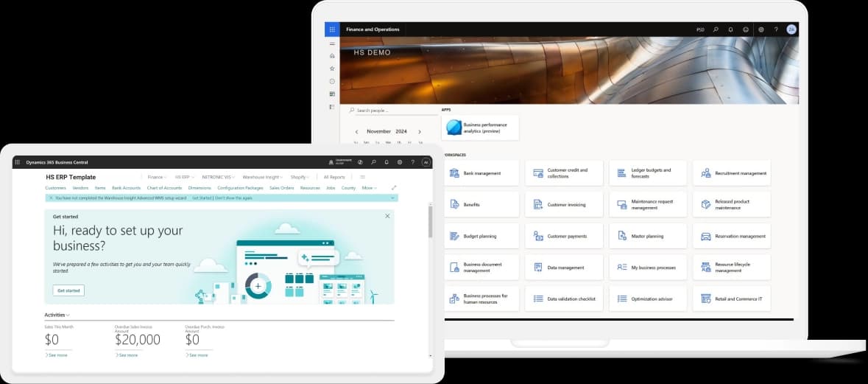Click the Home icon in left sidebar

click(x=332, y=56)
